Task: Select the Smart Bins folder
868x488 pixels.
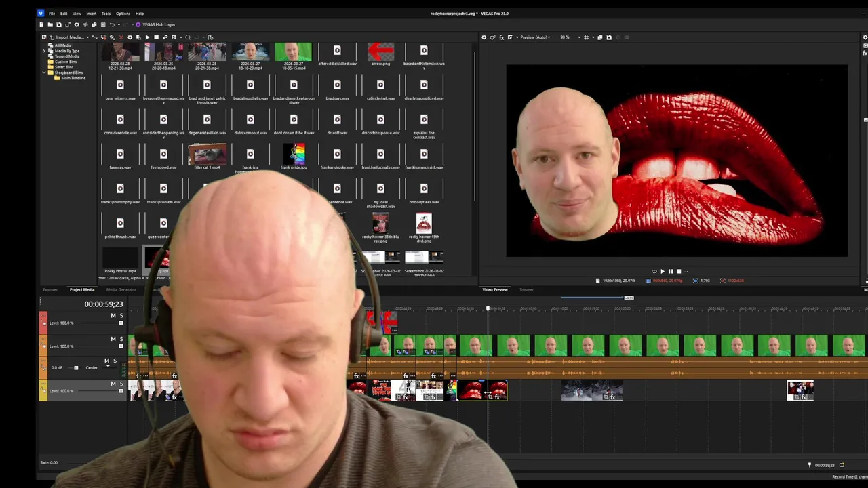Action: tap(64, 67)
